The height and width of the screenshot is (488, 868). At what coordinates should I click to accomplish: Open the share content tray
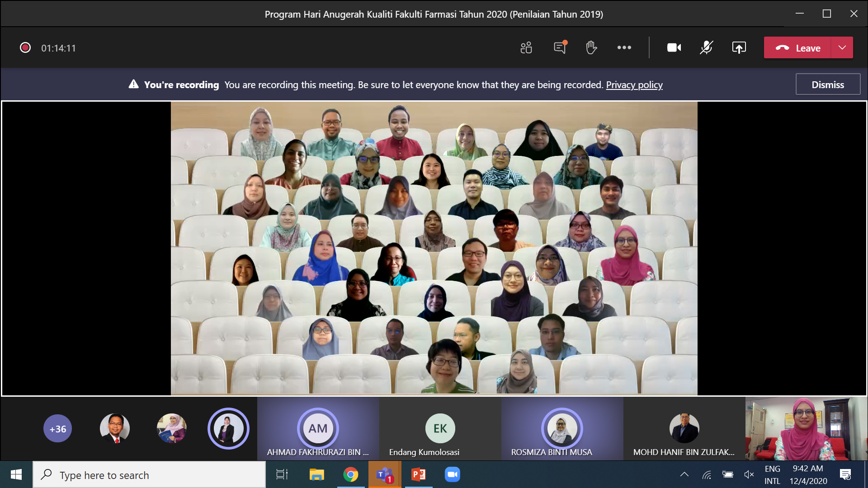click(x=739, y=48)
